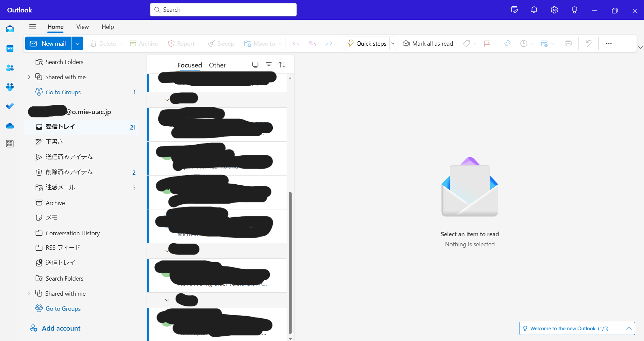This screenshot has height=341, width=644.
Task: Open the RSS フィード folder
Action: point(81,248)
